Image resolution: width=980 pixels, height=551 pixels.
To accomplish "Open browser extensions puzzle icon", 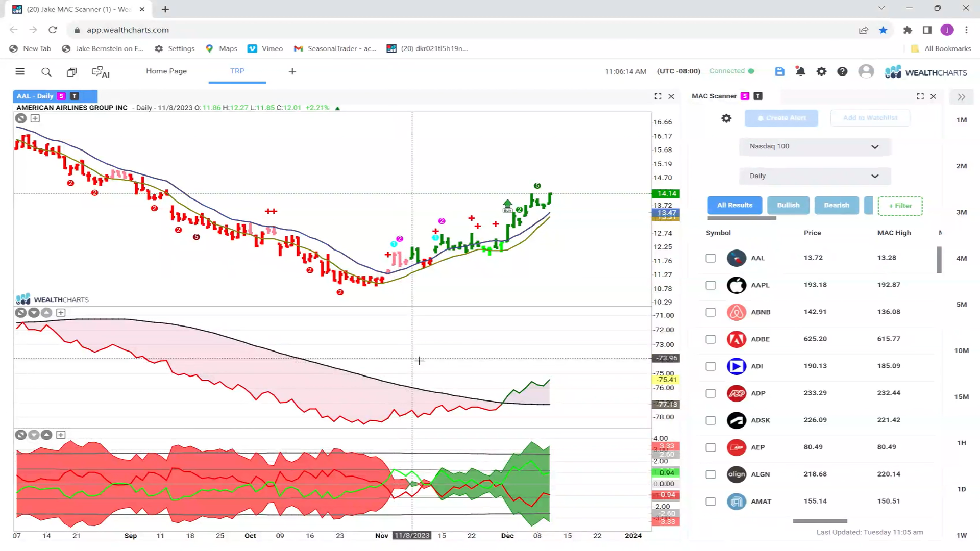I will pos(907,30).
